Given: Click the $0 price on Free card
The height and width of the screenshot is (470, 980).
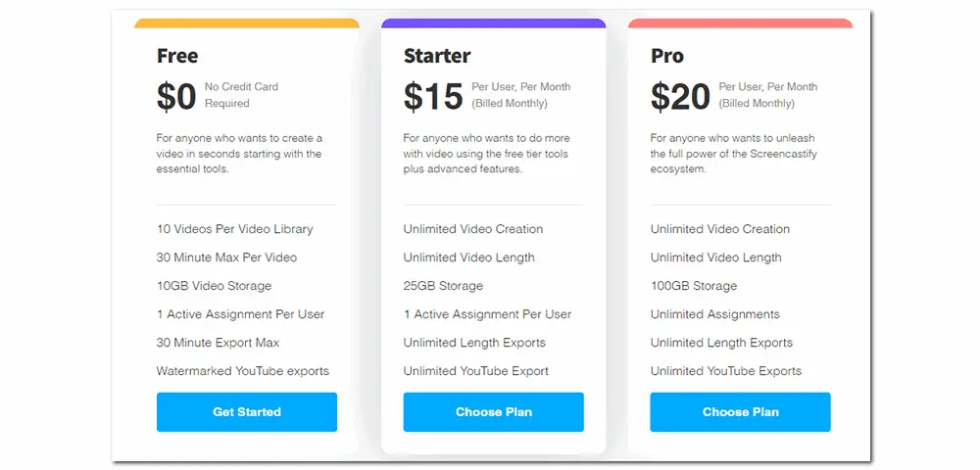Looking at the screenshot, I should 176,96.
